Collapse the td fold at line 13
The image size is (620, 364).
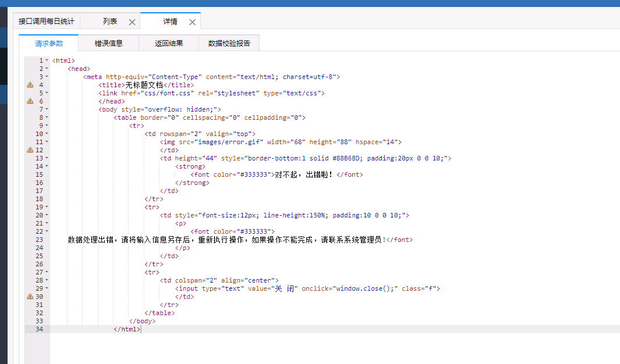pyautogui.click(x=47, y=158)
